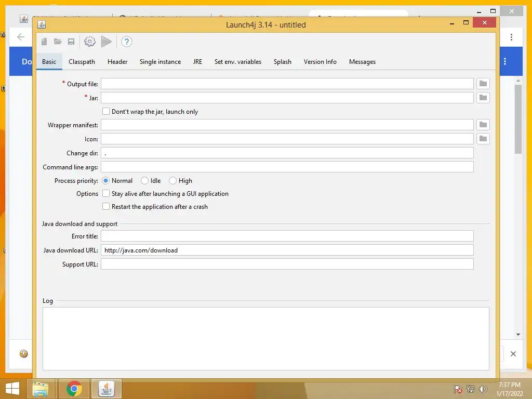
Task: Close the browser download bar X
Action: 513,354
